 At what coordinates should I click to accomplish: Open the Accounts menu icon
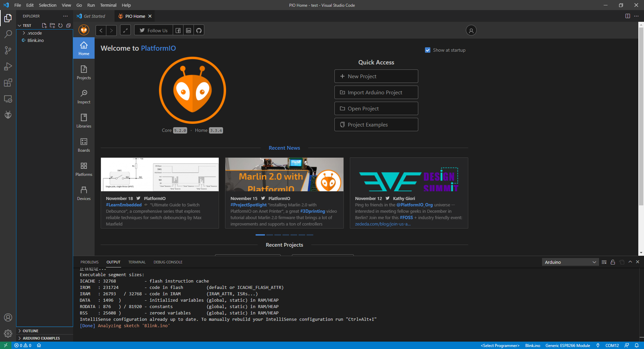point(8,317)
